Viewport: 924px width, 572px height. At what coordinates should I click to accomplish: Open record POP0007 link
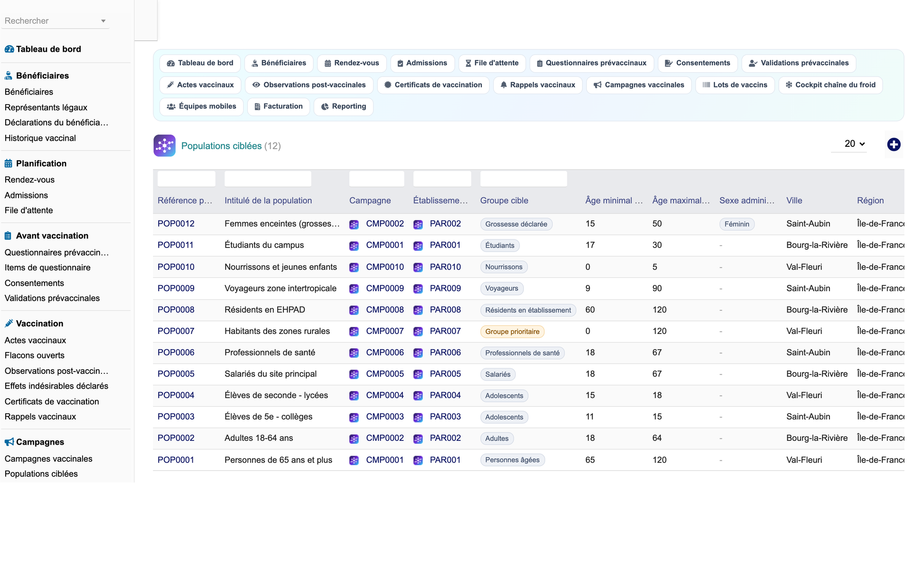click(x=176, y=331)
